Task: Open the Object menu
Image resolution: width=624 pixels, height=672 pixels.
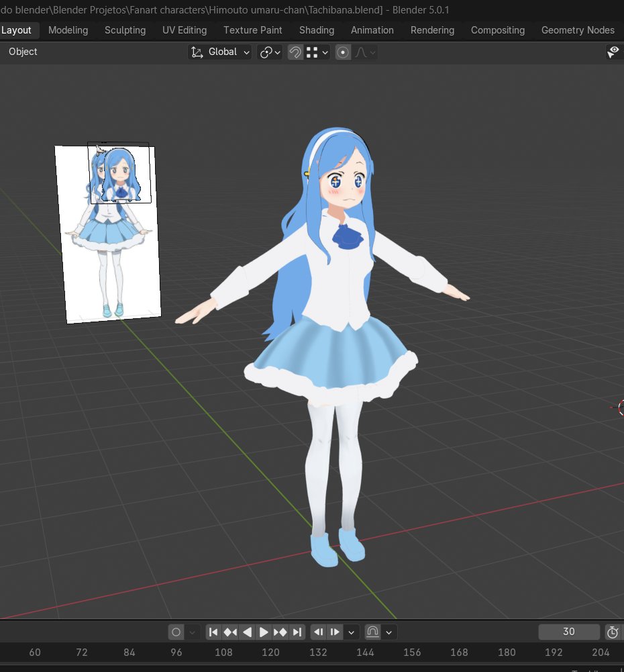Action: pyautogui.click(x=23, y=52)
